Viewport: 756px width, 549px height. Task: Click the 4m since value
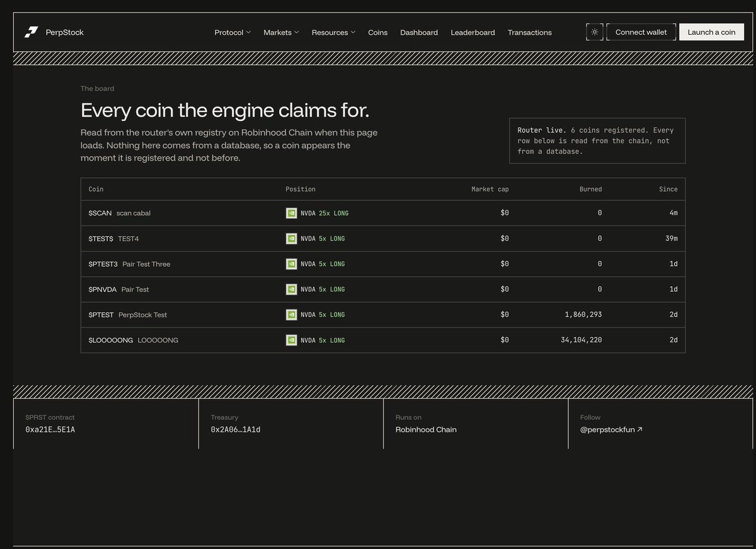coord(673,213)
